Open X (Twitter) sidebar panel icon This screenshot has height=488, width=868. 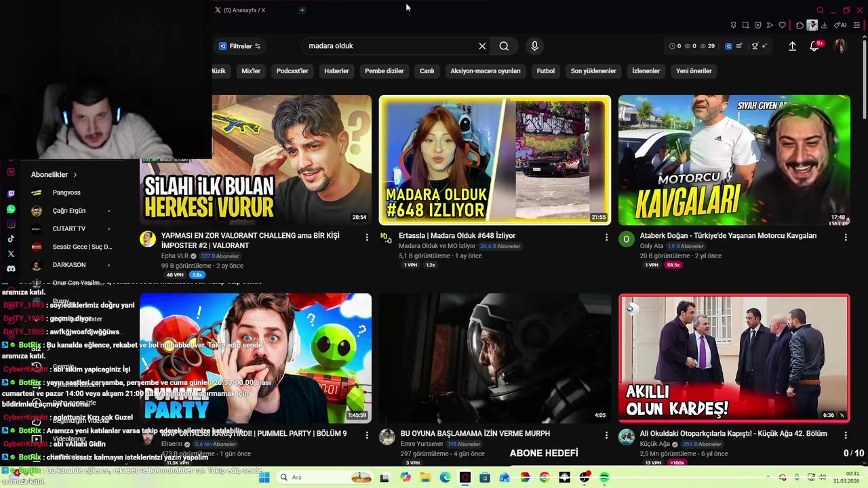pyautogui.click(x=11, y=253)
